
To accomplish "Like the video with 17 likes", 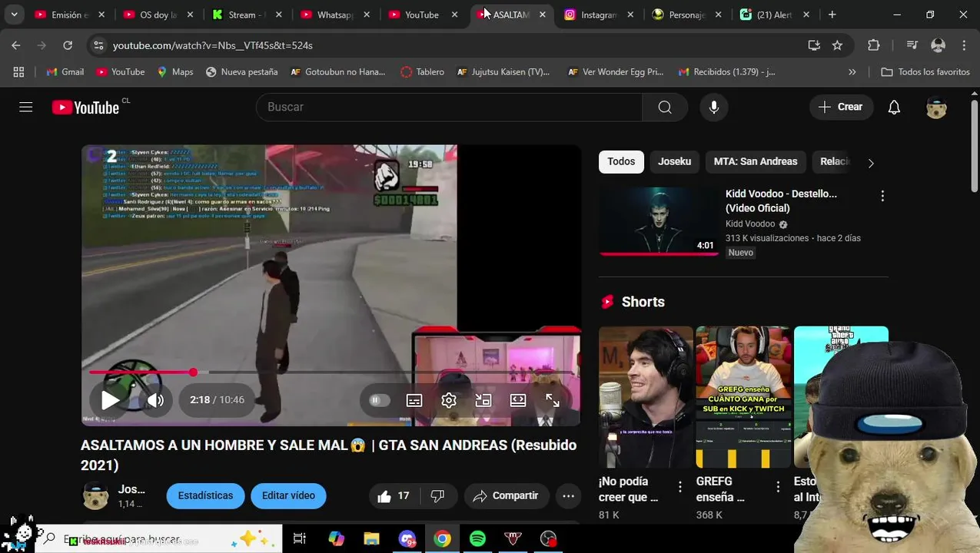I will 394,496.
